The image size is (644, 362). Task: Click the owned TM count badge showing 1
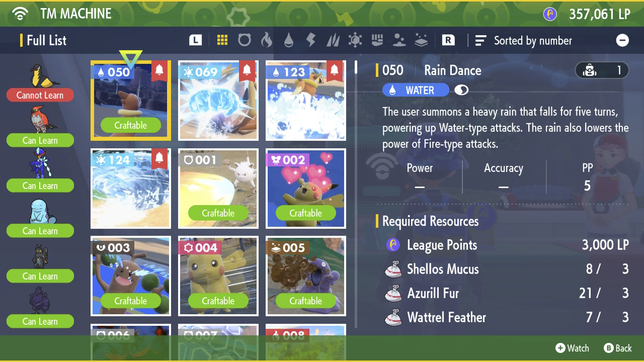tap(602, 70)
